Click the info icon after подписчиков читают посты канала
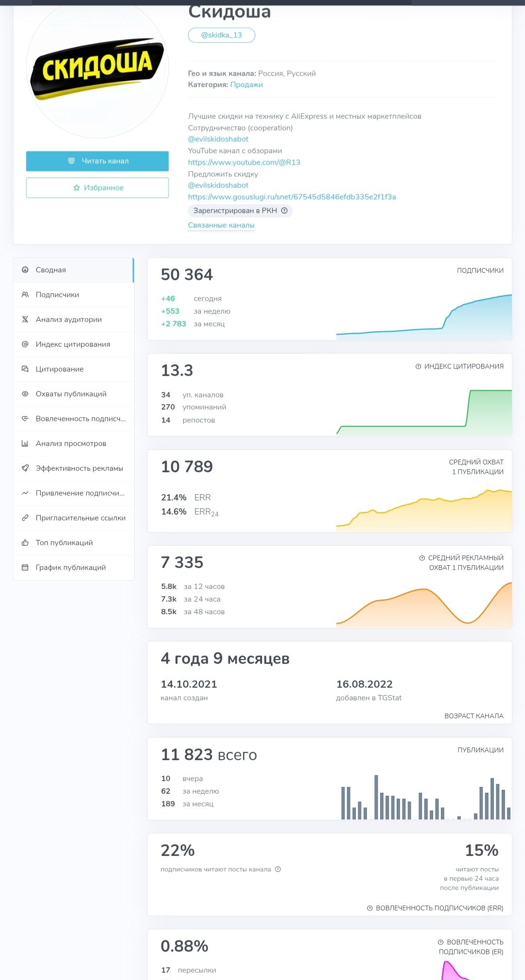This screenshot has height=980, width=525. (278, 869)
